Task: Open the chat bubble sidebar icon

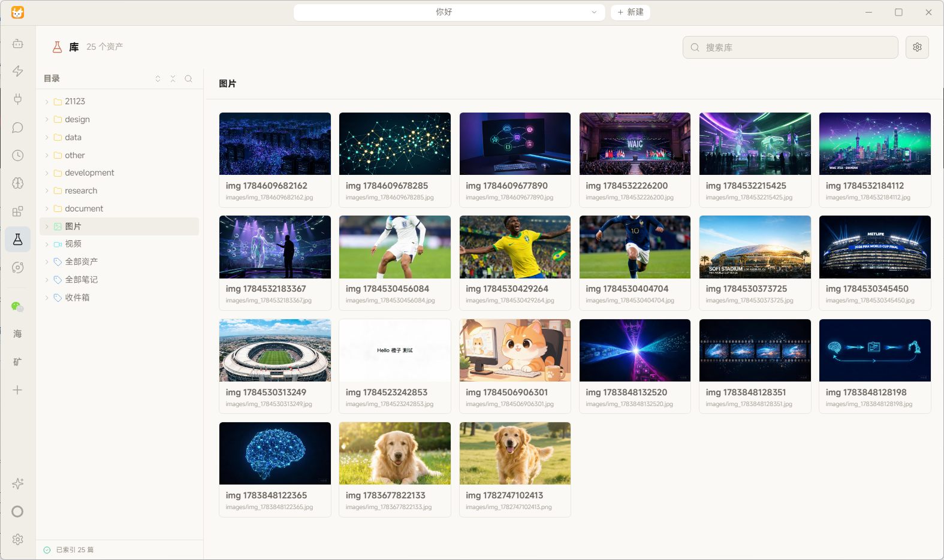Action: tap(18, 128)
